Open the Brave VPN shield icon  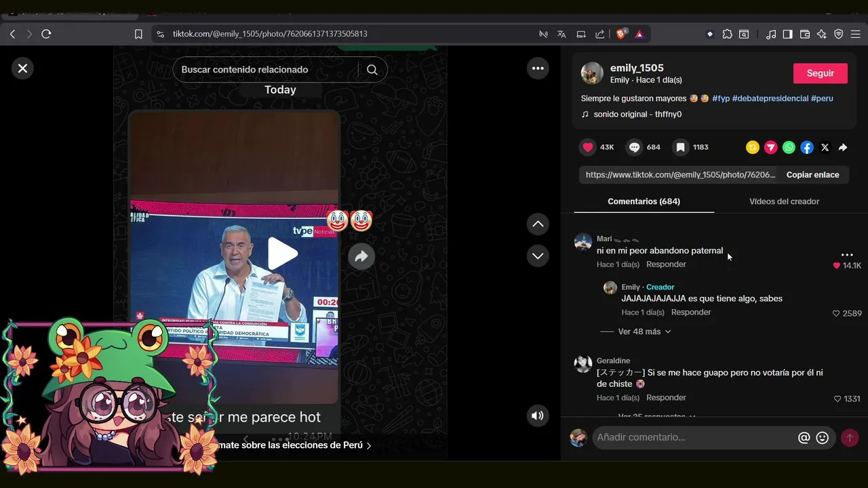[x=839, y=34]
